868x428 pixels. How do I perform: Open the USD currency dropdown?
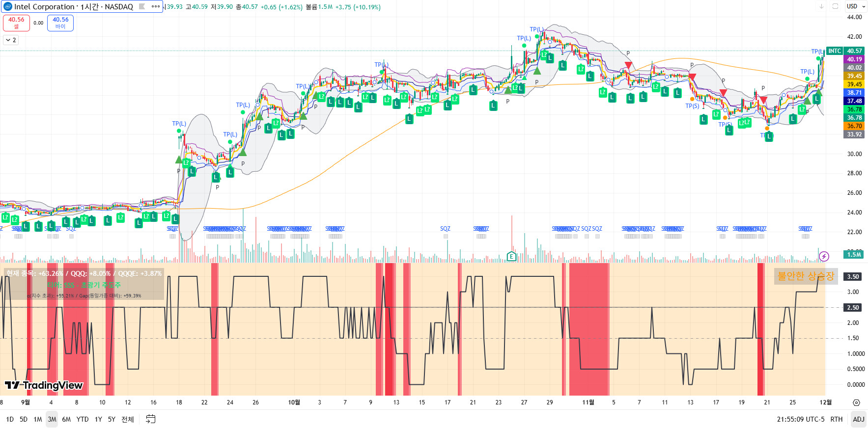pos(856,6)
